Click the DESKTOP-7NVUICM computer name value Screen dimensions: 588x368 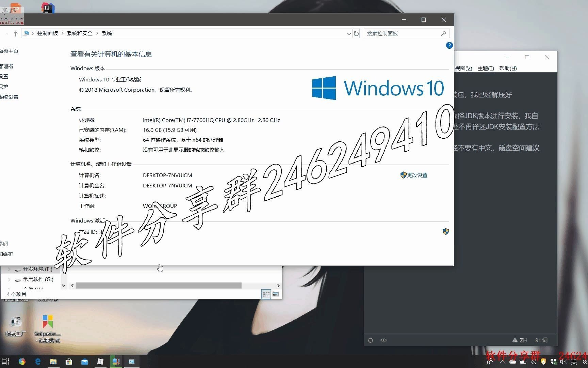(x=167, y=175)
